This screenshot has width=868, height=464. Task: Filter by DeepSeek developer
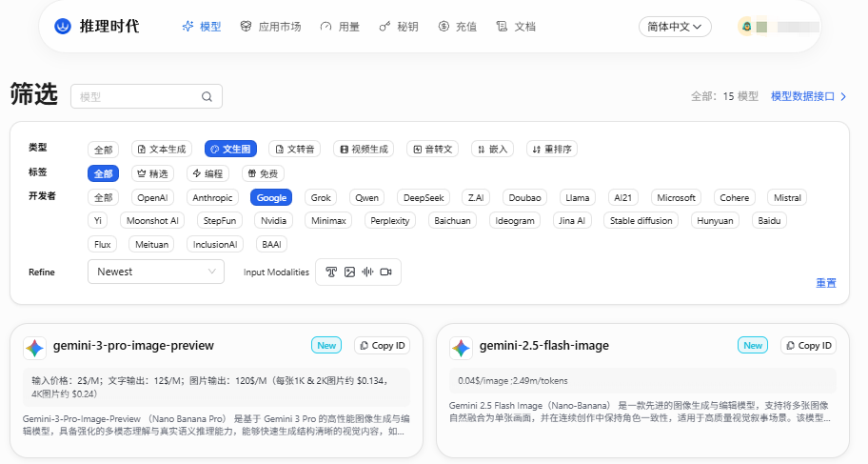coord(424,198)
